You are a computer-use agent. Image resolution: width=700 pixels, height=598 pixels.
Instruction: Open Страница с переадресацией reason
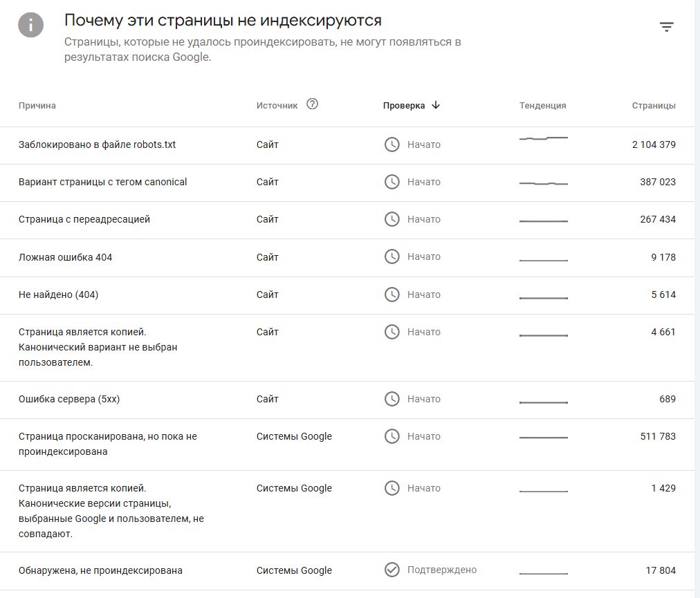click(x=84, y=220)
